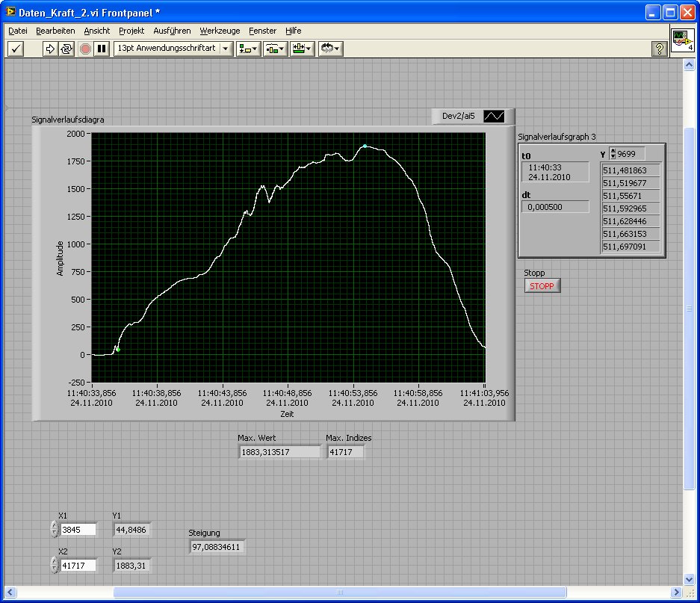700x603 pixels.
Task: Click the Pause toolbar button
Action: 102,49
